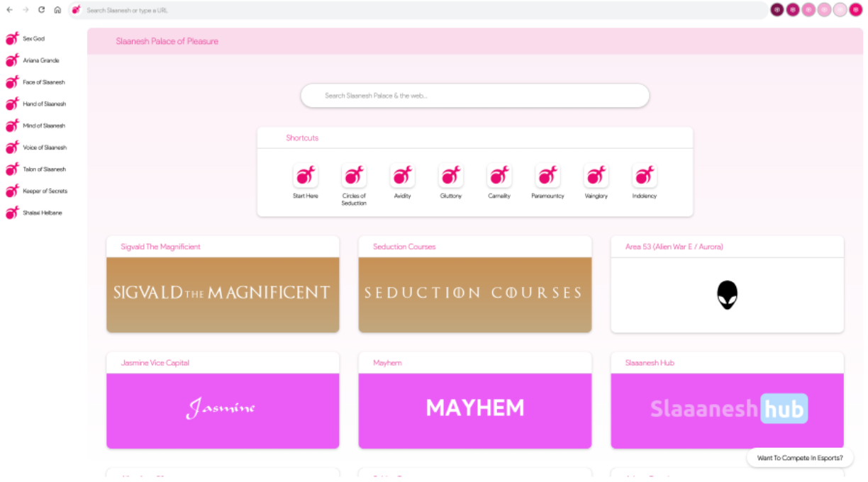Launch the Avidity shortcut
868x482 pixels.
pos(402,175)
